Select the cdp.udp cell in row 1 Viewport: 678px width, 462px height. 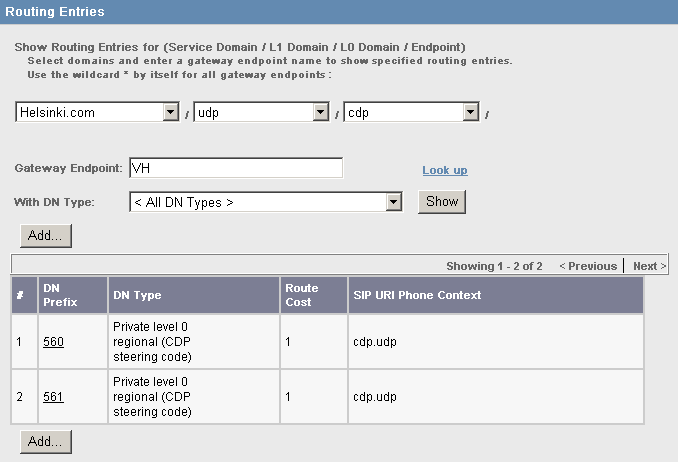coord(496,342)
